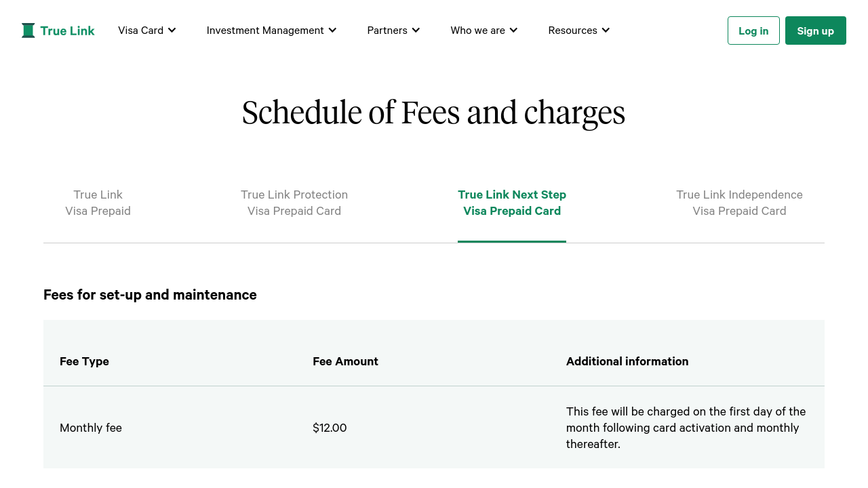Expand the Visa Card dropdown chevron
Viewport: 868px width, 488px height.
click(172, 30)
